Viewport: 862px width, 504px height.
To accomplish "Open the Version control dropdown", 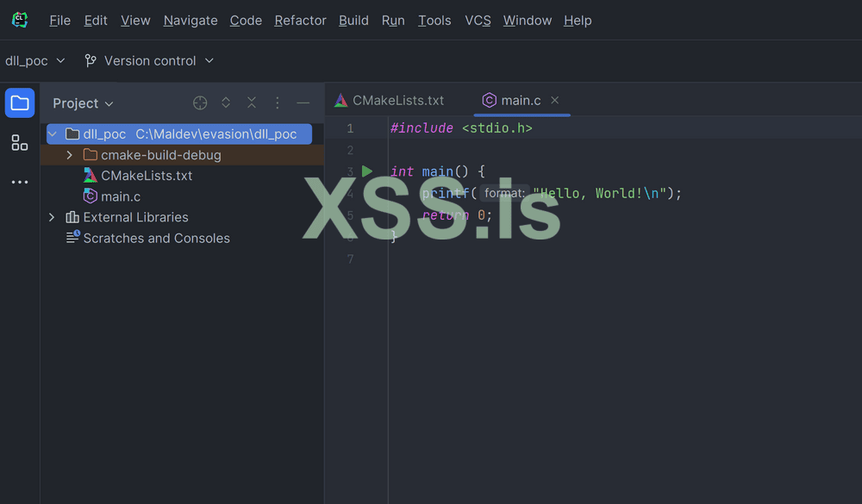I will [x=149, y=60].
